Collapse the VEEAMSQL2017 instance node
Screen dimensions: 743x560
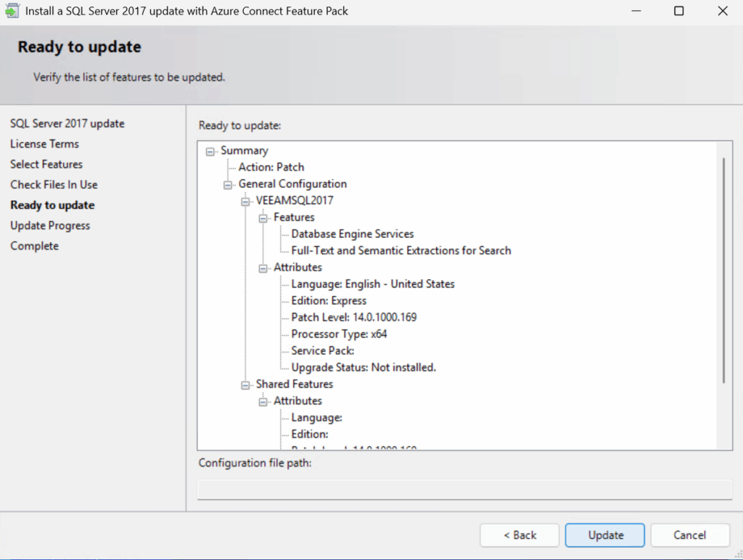(x=245, y=202)
